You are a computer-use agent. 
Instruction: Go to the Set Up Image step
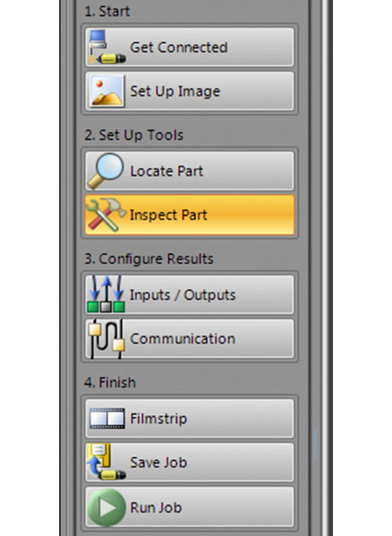(190, 91)
